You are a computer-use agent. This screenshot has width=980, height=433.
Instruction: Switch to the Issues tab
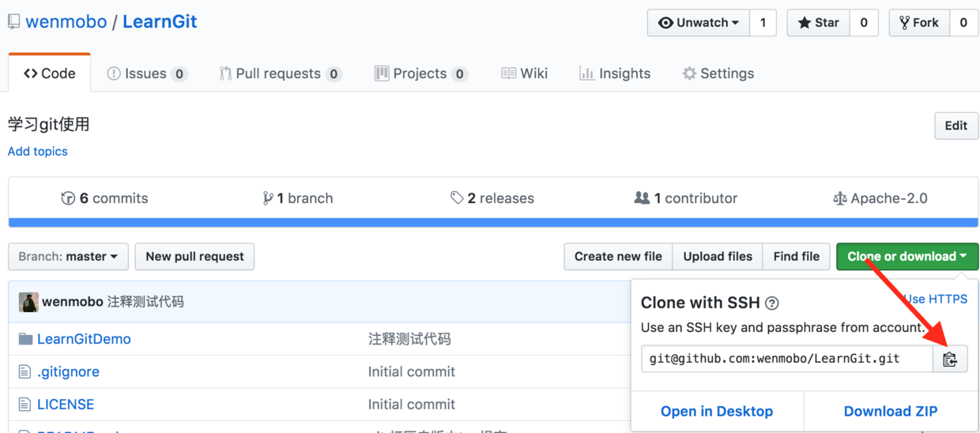[x=147, y=73]
